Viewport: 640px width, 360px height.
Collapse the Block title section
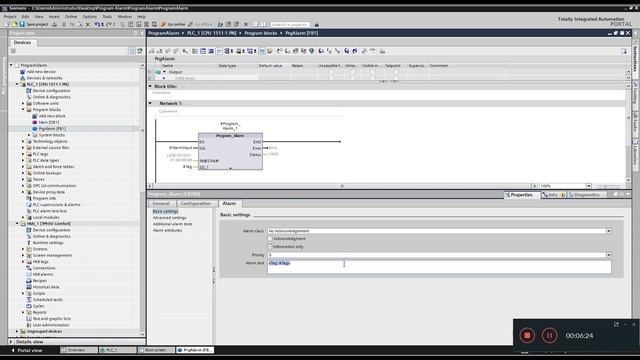pyautogui.click(x=150, y=87)
